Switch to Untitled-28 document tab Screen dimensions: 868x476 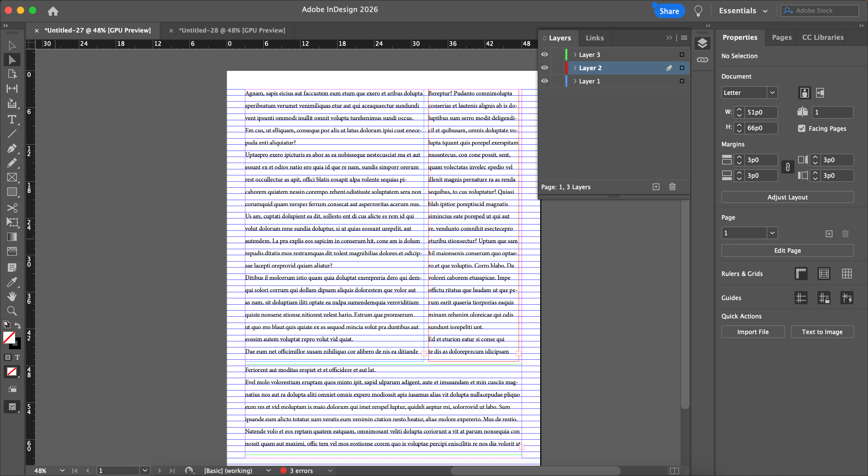(x=231, y=30)
